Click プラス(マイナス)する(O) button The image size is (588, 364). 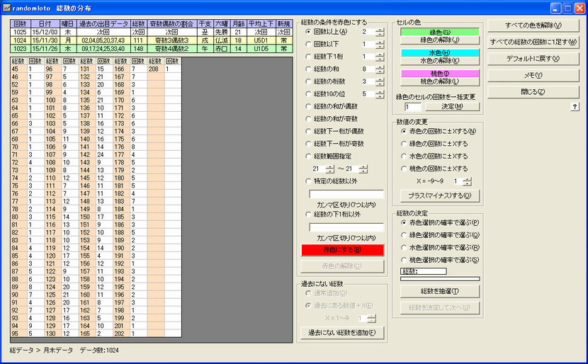[440, 195]
